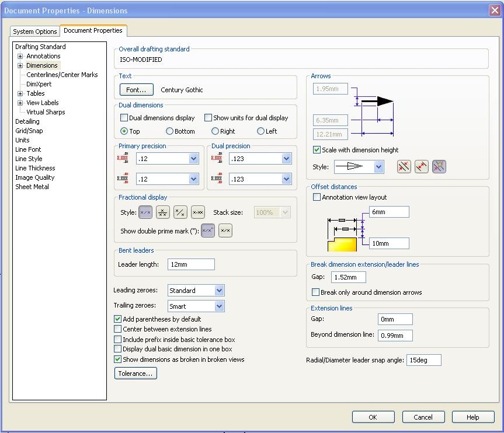The width and height of the screenshot is (504, 433).
Task: Choose the smart arrow placement icon
Action: pos(439,167)
